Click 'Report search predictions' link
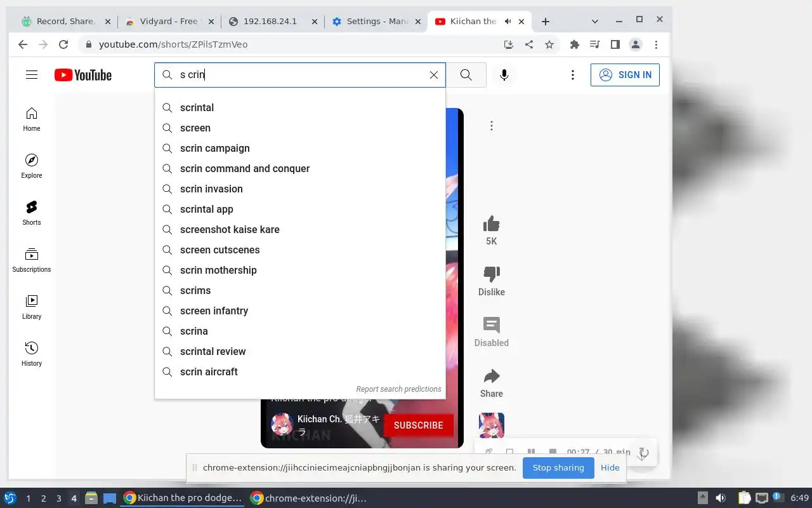Viewport: 812px width, 508px height. [x=398, y=389]
